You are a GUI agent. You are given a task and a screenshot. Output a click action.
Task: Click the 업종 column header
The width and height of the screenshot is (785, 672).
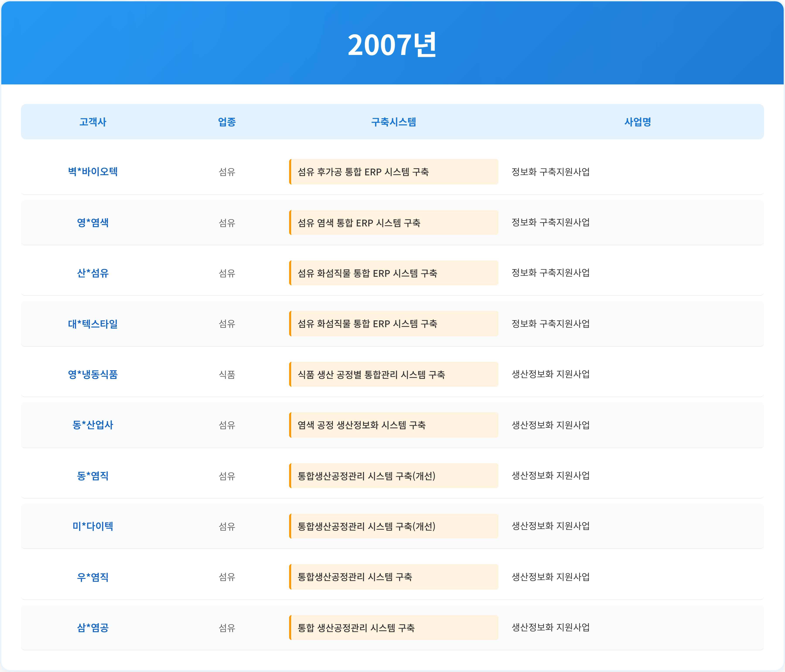(x=227, y=122)
